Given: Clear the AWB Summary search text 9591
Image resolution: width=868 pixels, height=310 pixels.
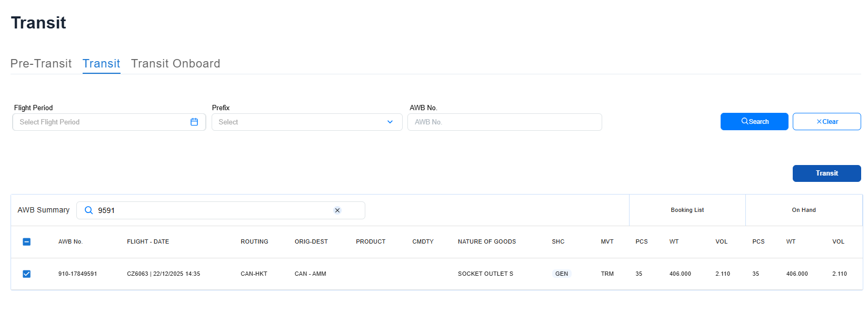Looking at the screenshot, I should pos(337,210).
